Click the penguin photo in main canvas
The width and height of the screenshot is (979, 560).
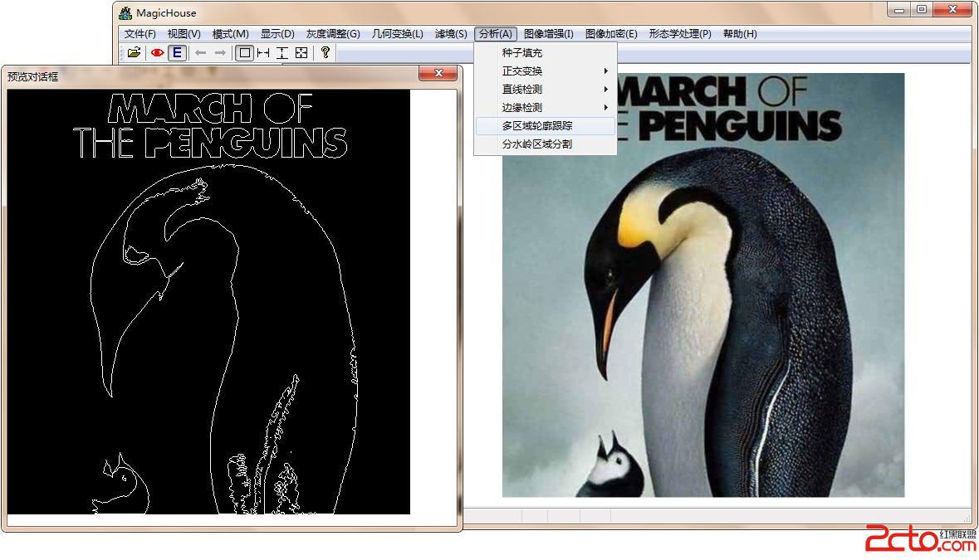pos(703,285)
